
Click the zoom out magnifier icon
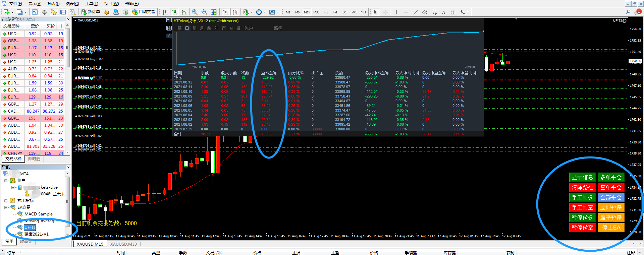(204, 12)
